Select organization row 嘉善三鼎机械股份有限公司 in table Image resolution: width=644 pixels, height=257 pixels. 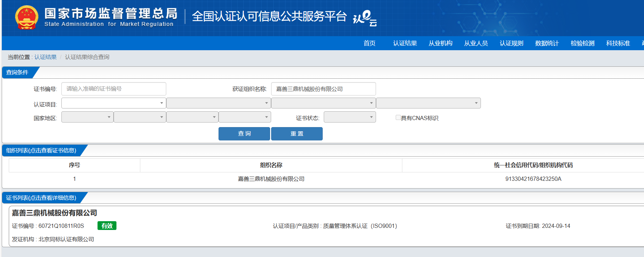coord(271,179)
